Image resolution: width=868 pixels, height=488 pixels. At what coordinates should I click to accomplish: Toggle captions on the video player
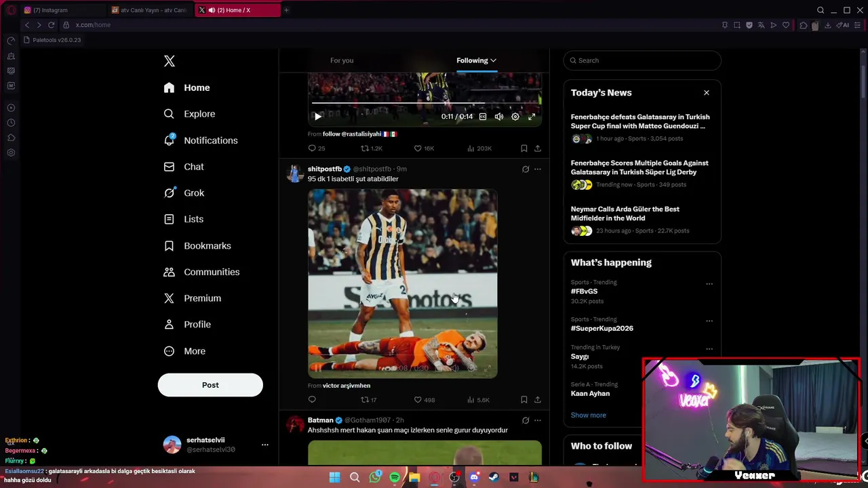(483, 117)
